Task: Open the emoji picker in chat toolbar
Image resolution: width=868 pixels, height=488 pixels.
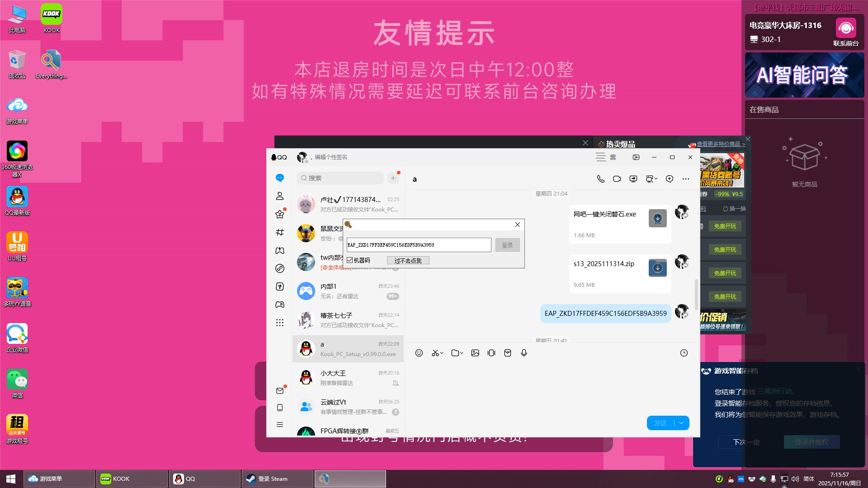Action: (419, 353)
